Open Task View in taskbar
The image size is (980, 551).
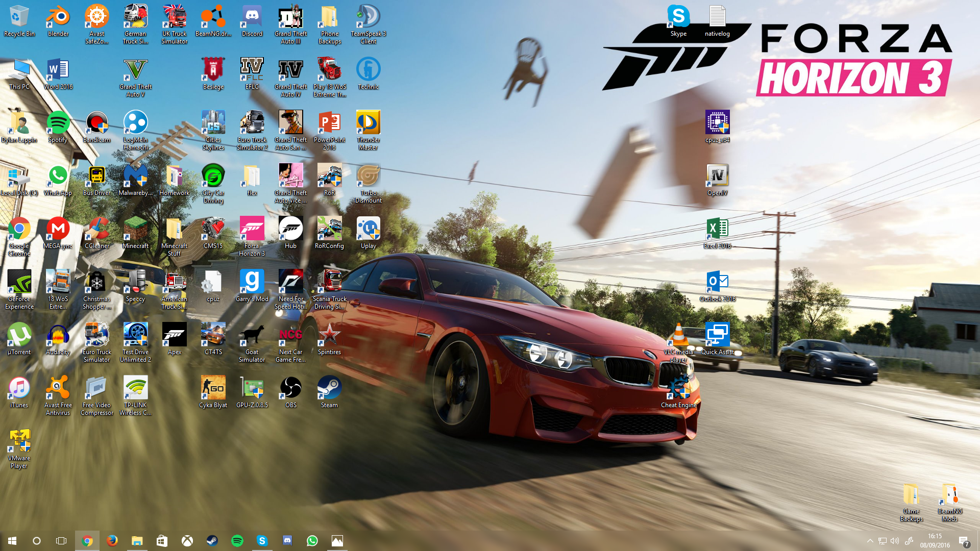[x=61, y=541]
